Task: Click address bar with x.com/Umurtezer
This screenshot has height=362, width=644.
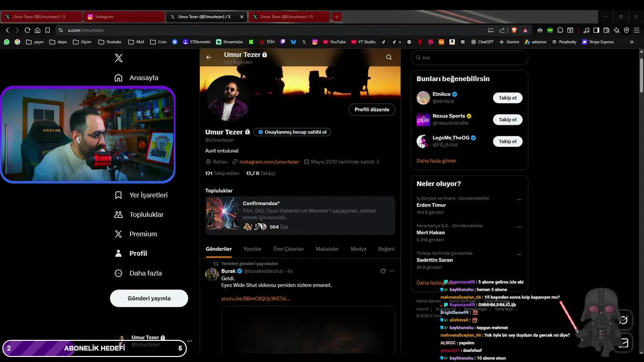Action: click(272, 30)
